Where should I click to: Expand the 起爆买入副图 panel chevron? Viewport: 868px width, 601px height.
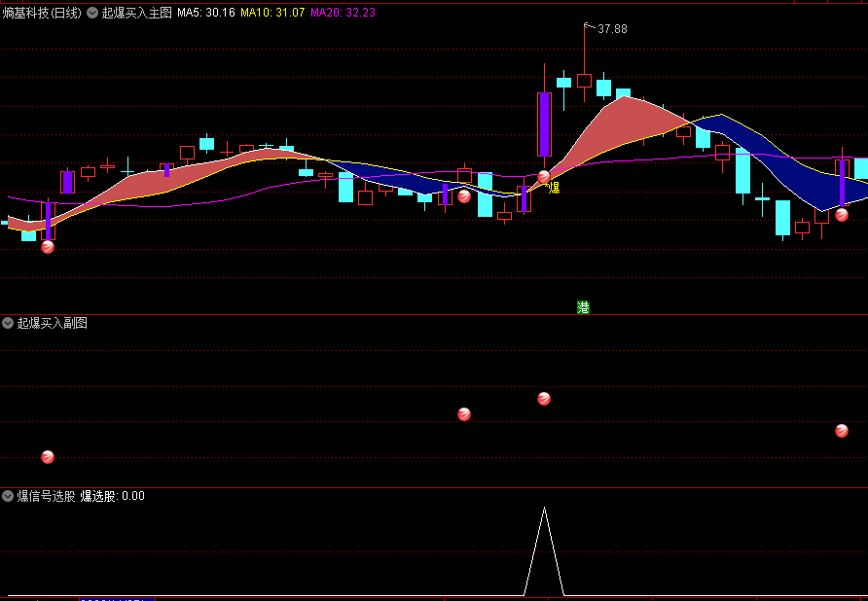tap(8, 323)
